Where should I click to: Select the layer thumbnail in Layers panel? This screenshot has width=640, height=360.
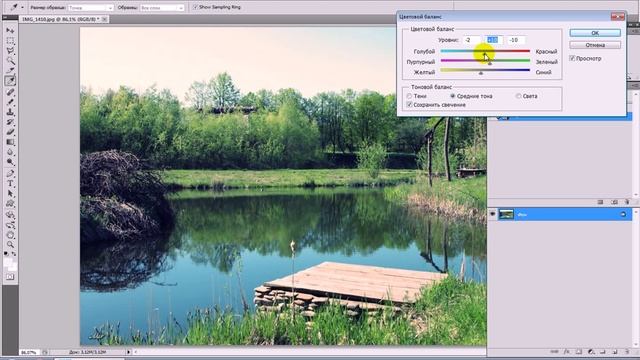pyautogui.click(x=506, y=214)
